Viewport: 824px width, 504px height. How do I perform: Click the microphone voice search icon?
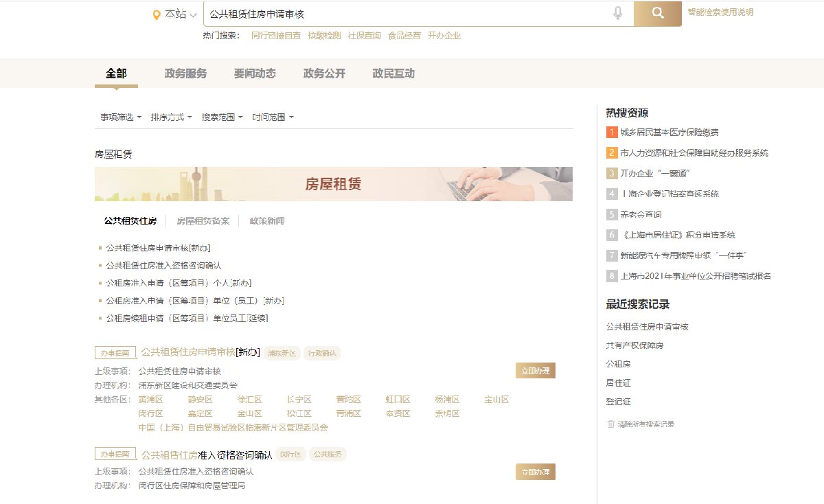click(618, 13)
